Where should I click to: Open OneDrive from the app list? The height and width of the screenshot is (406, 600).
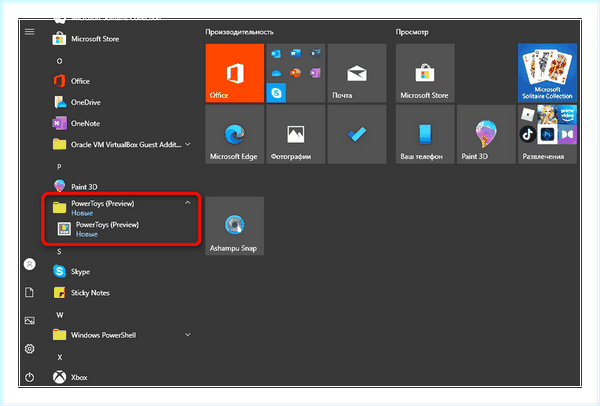pyautogui.click(x=122, y=102)
